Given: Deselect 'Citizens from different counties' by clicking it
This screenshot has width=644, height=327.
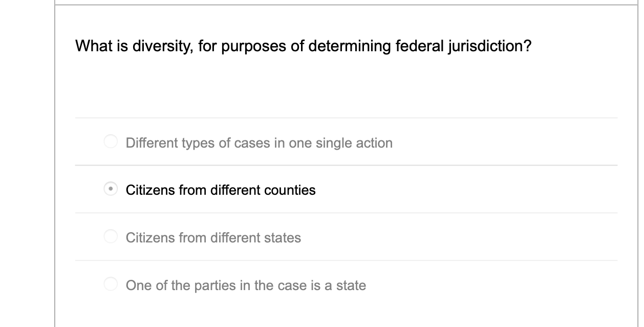Looking at the screenshot, I should click(x=111, y=189).
